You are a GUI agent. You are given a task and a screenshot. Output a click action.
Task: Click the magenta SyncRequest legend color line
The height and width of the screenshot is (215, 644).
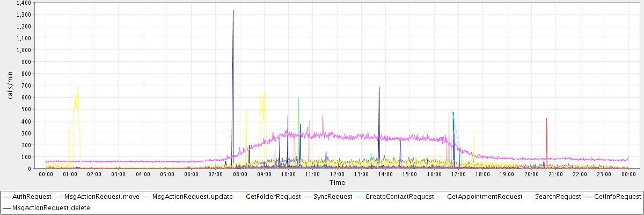coord(309,197)
